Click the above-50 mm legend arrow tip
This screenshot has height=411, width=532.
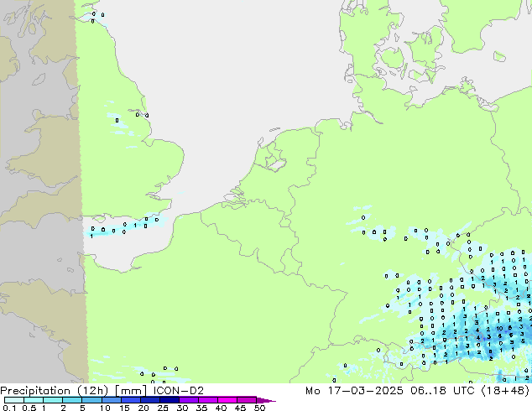click(266, 400)
